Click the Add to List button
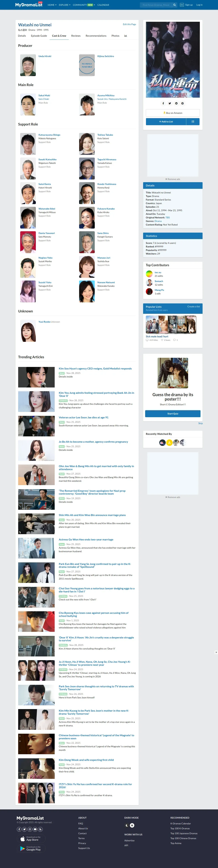The image size is (218, 868). point(166,122)
